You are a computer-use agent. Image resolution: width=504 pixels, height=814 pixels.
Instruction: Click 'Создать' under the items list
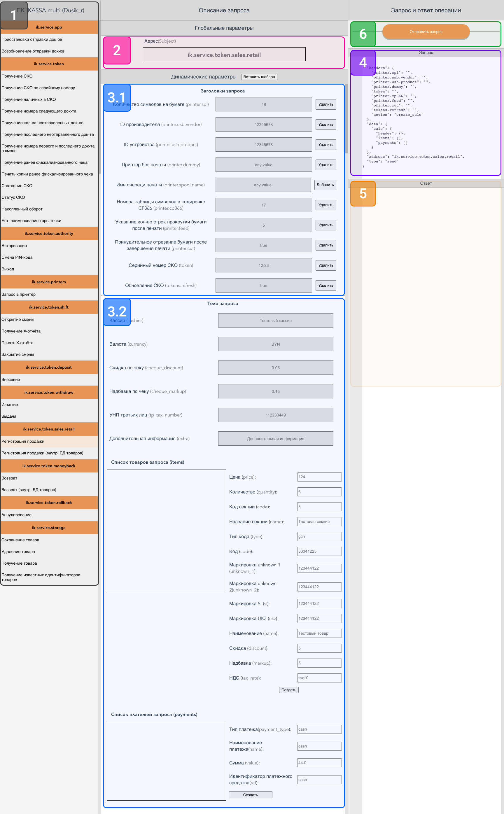tap(288, 690)
